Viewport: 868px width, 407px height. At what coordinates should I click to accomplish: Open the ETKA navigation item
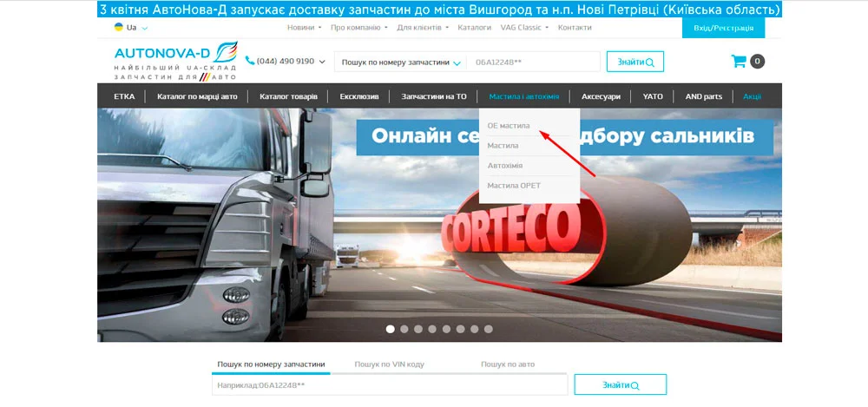[x=124, y=96]
